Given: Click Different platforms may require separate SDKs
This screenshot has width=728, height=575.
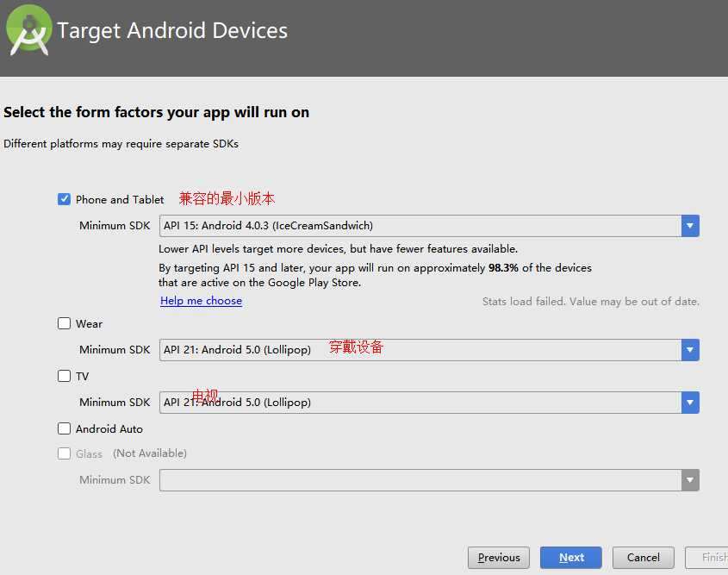Looking at the screenshot, I should point(121,144).
